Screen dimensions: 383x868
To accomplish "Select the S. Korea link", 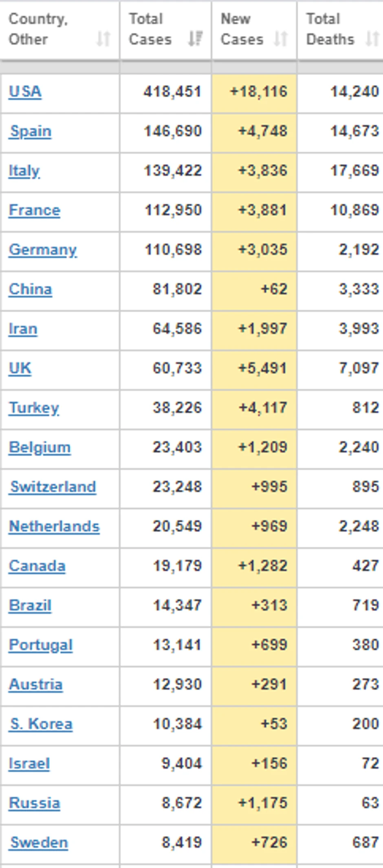I will coord(41,723).
